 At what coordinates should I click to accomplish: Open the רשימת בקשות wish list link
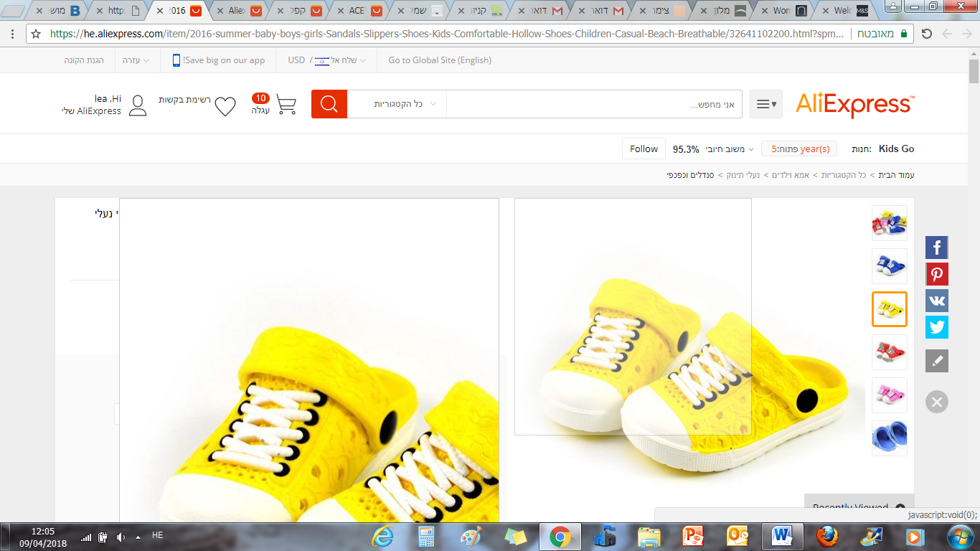[185, 100]
